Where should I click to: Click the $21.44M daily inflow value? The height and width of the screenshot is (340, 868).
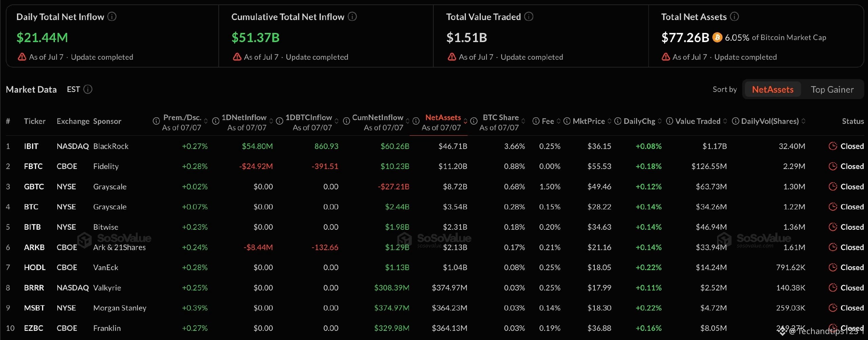(x=42, y=37)
